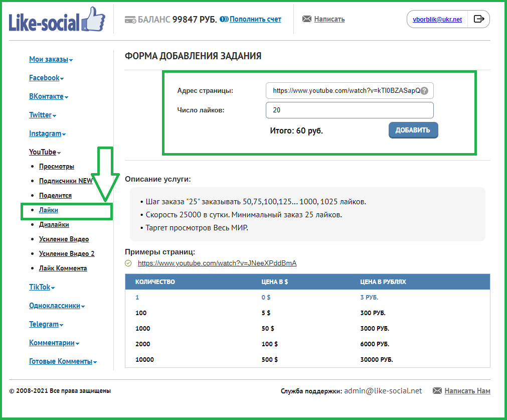Image resolution: width=507 pixels, height=420 pixels.
Task: Expand the Telegram menu
Action: tap(46, 324)
